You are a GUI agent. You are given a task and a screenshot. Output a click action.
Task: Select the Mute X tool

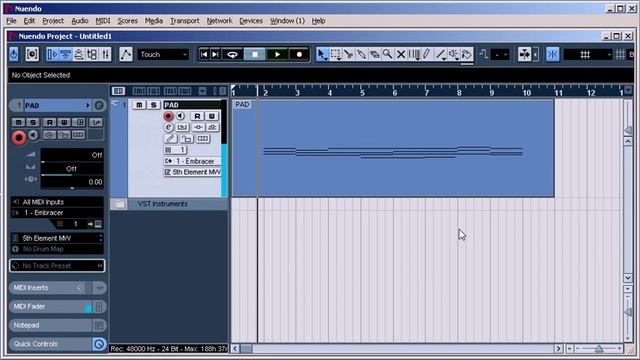[x=401, y=54]
